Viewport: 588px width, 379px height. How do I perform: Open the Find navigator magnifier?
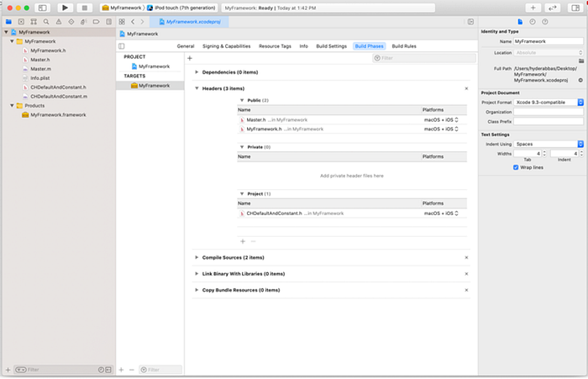tap(46, 22)
